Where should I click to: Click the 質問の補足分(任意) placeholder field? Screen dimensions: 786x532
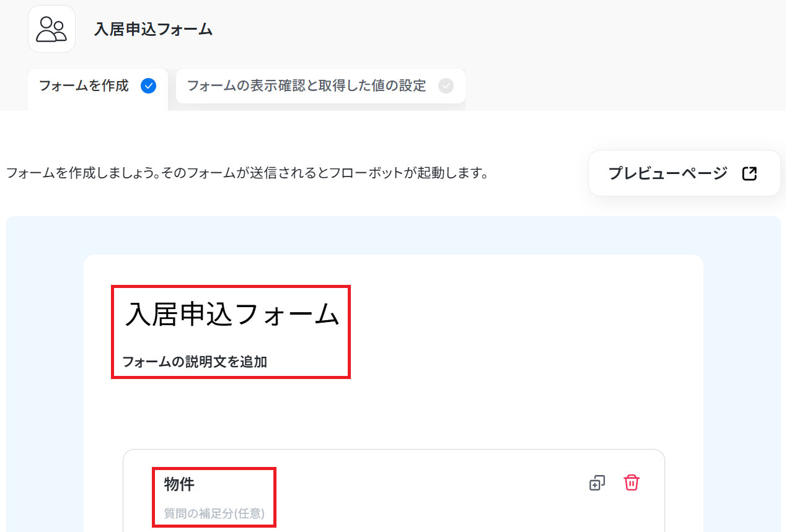pos(214,513)
